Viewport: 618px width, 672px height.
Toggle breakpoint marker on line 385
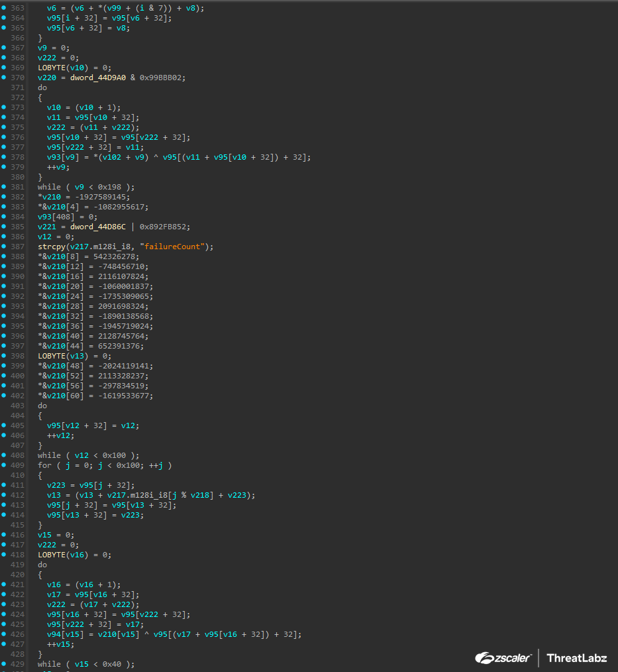point(4,227)
